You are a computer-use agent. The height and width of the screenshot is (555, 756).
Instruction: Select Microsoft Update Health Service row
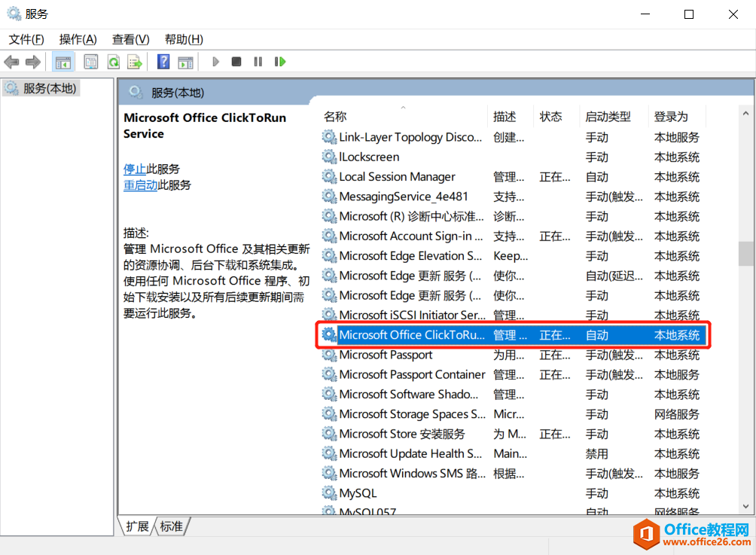[x=512, y=454]
